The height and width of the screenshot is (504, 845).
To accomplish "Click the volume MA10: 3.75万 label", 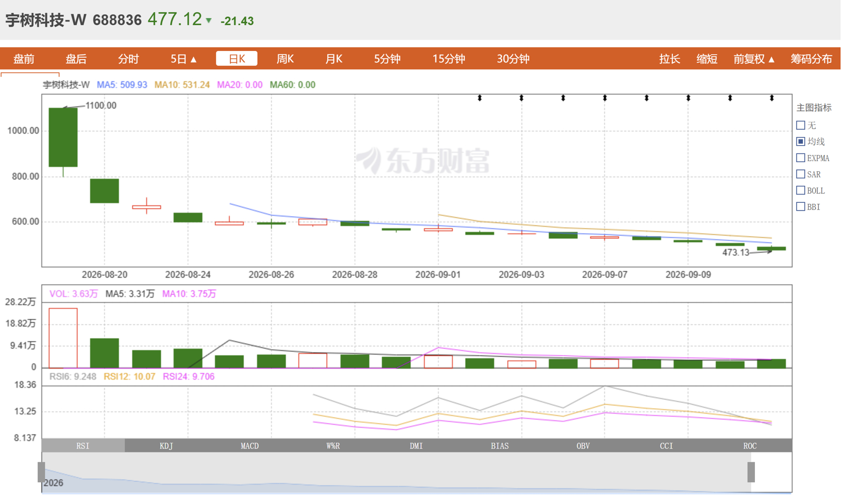I will [189, 294].
